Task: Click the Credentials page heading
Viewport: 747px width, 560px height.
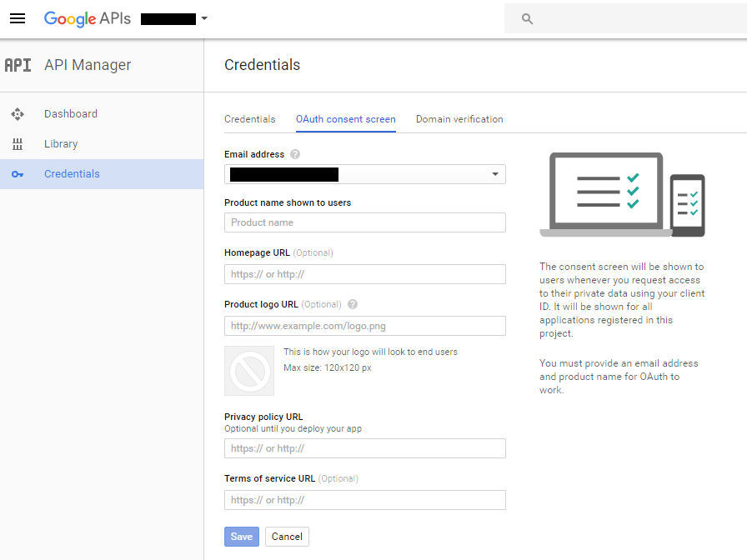Action: point(262,65)
